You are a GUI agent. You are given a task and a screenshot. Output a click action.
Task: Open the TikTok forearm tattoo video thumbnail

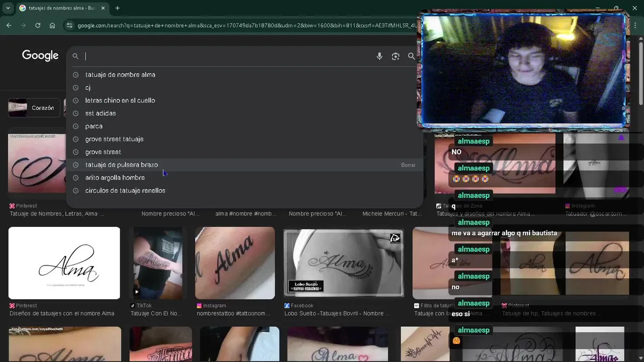158,263
